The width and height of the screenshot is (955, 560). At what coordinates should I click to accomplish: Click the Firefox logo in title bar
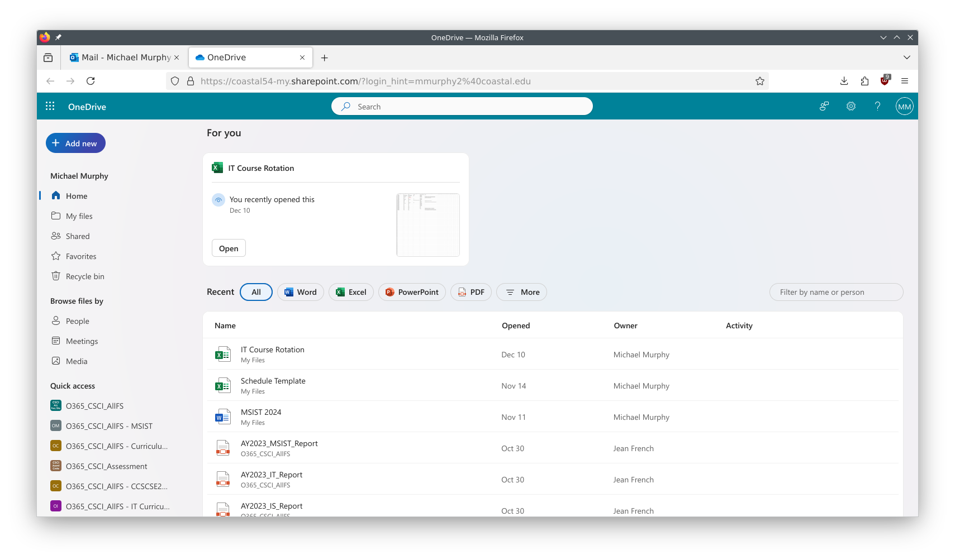click(x=45, y=37)
